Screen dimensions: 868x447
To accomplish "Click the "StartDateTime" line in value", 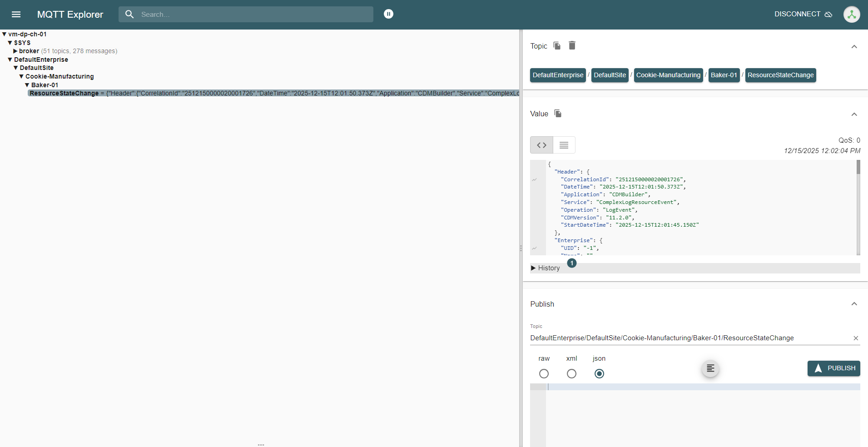I will pos(630,225).
